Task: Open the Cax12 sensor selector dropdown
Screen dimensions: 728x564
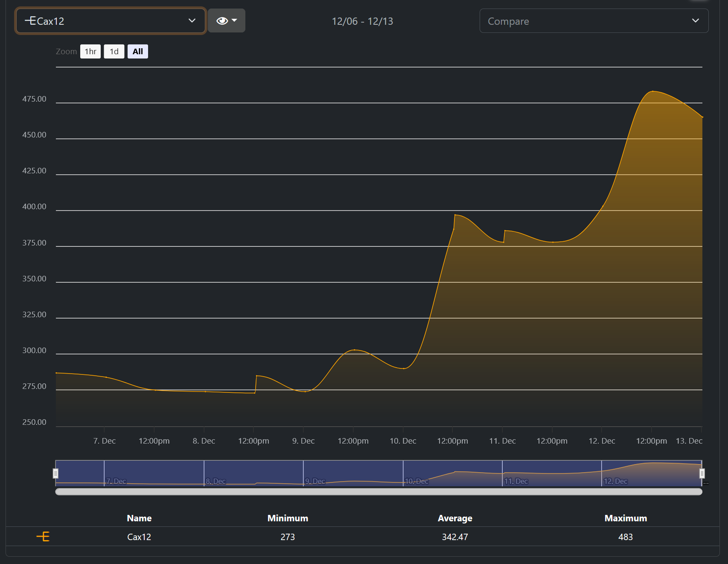Action: [x=111, y=21]
